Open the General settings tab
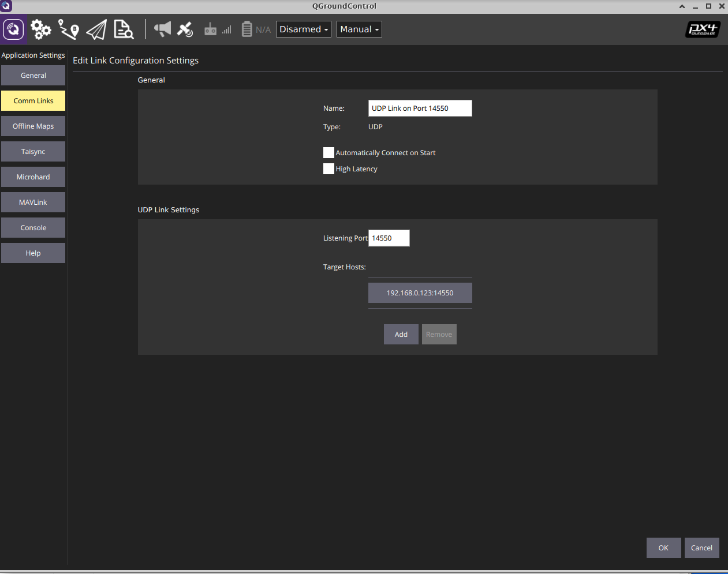728x574 pixels. [33, 76]
